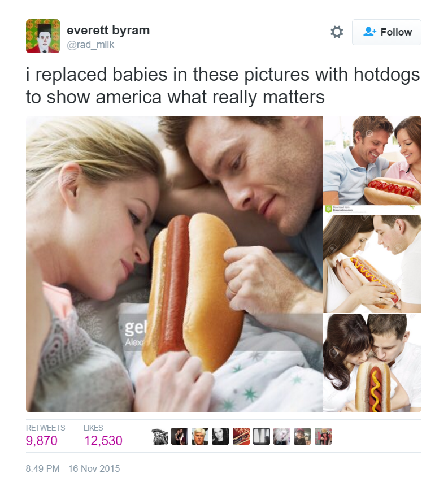Open the large hotdog couple photo
Viewport: 448px width, 482px height.
coord(174,264)
